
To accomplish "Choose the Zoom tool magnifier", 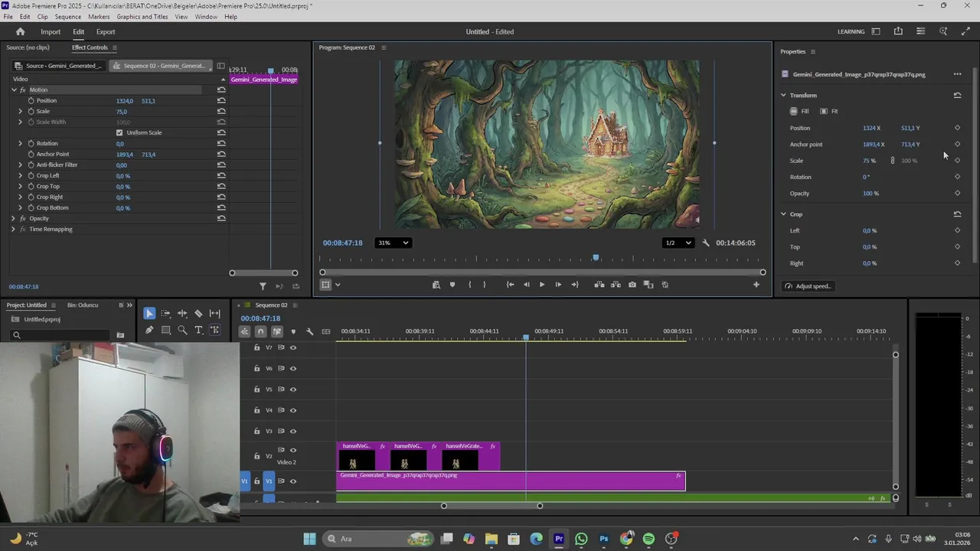I will tap(182, 330).
